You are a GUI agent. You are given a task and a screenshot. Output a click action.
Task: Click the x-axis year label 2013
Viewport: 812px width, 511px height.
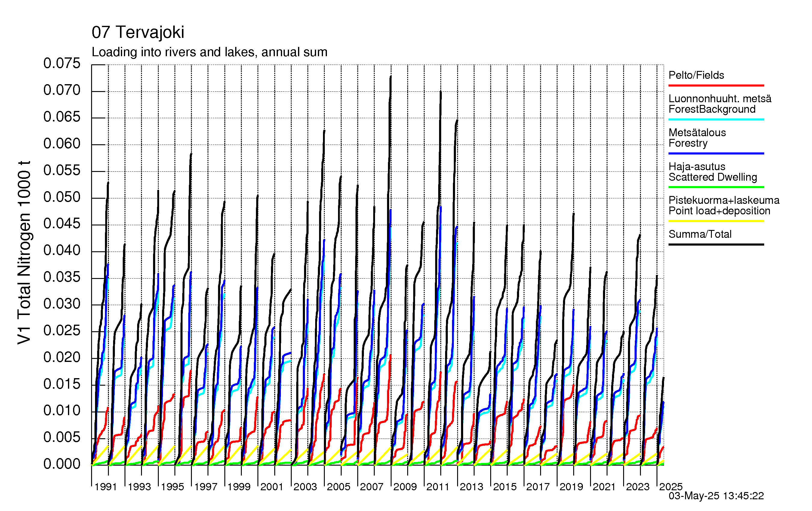tap(472, 487)
